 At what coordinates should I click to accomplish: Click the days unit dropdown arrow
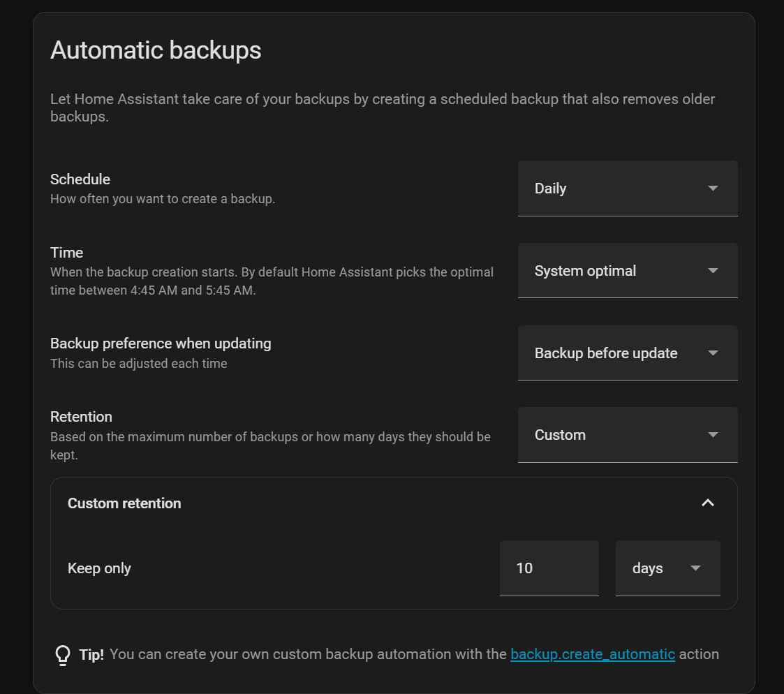point(695,568)
